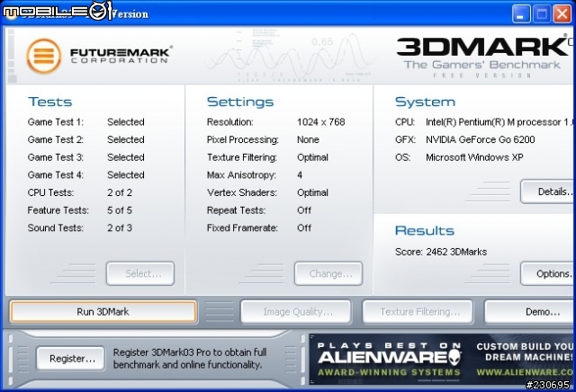This screenshot has width=576, height=392.
Task: Click Run 3DMark button
Action: click(103, 312)
